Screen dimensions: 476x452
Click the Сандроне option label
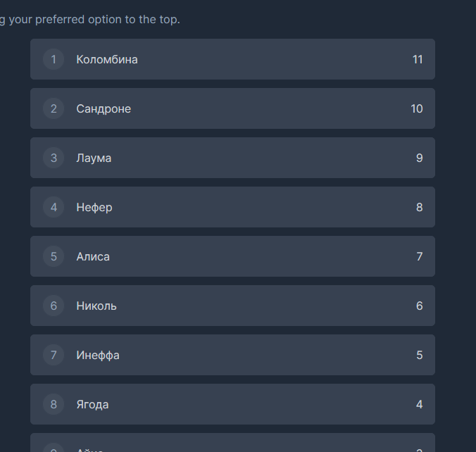click(104, 108)
